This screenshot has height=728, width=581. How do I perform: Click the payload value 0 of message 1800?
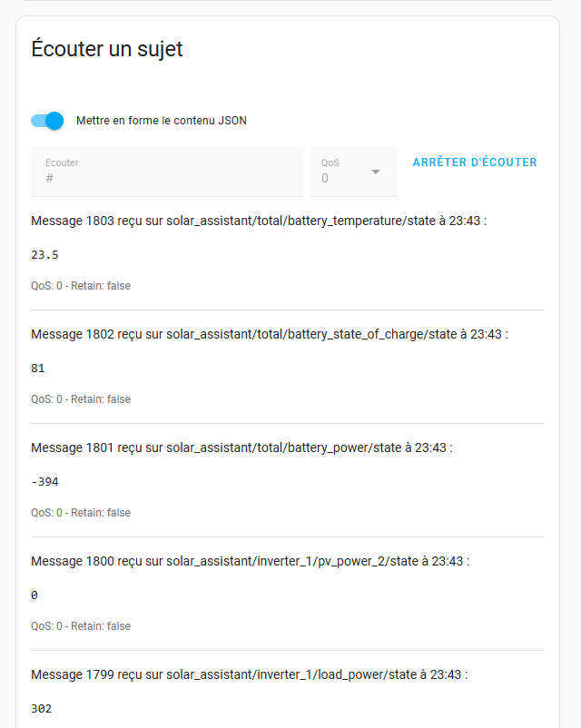click(34, 595)
